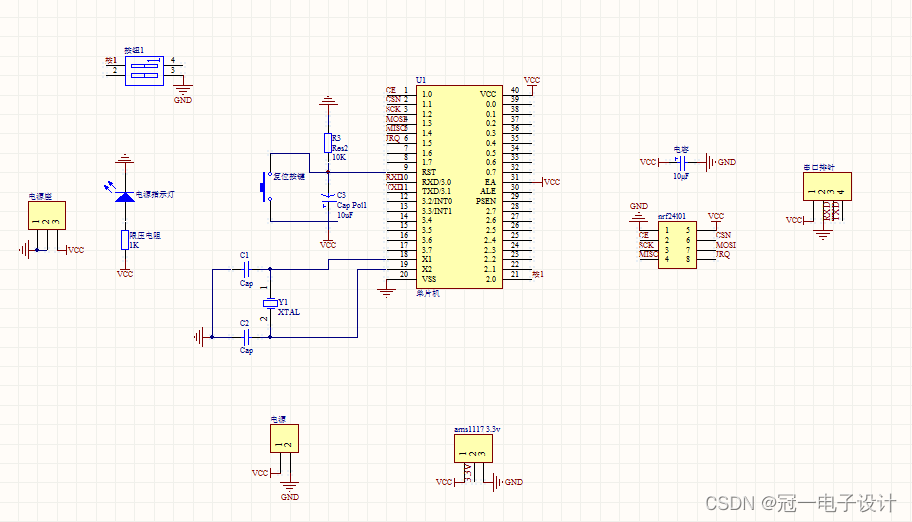The image size is (912, 522).
Task: Click the 电源指示灯 label text
Action: click(x=155, y=194)
